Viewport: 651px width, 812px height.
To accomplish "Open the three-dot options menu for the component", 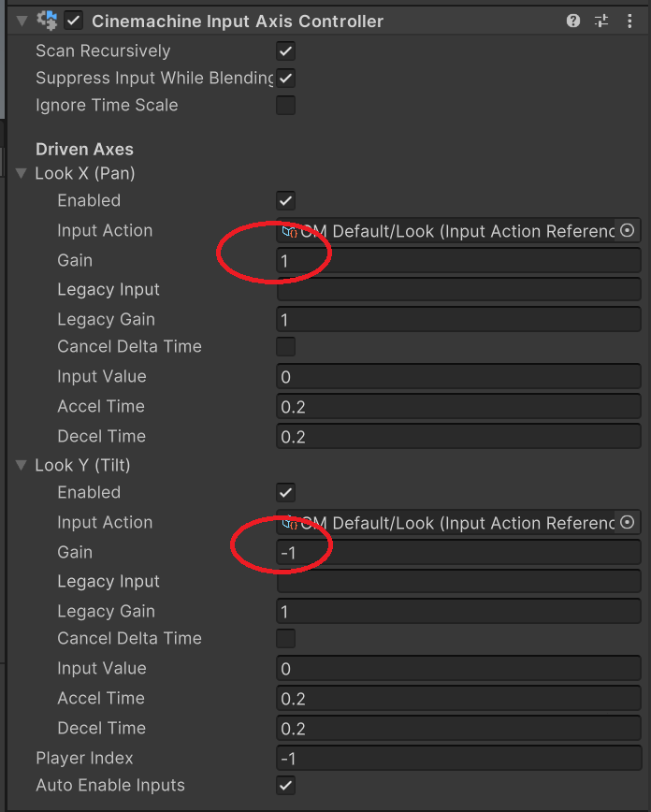I will 629,20.
